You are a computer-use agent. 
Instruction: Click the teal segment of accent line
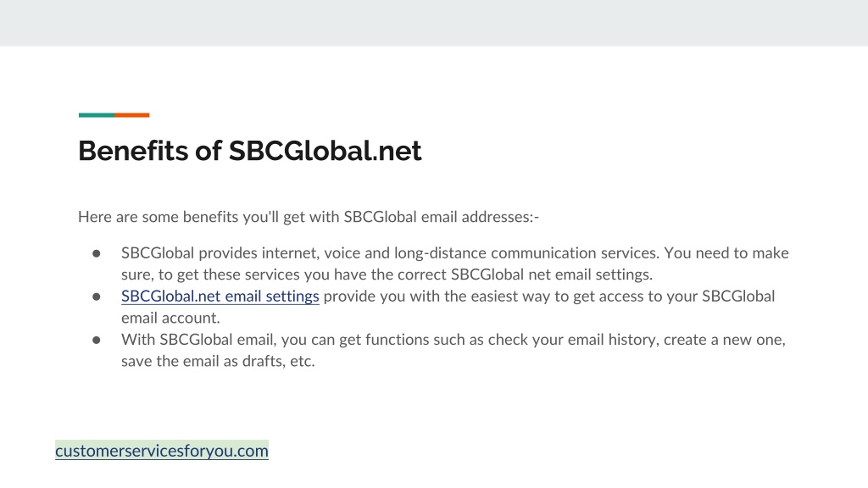coord(97,115)
